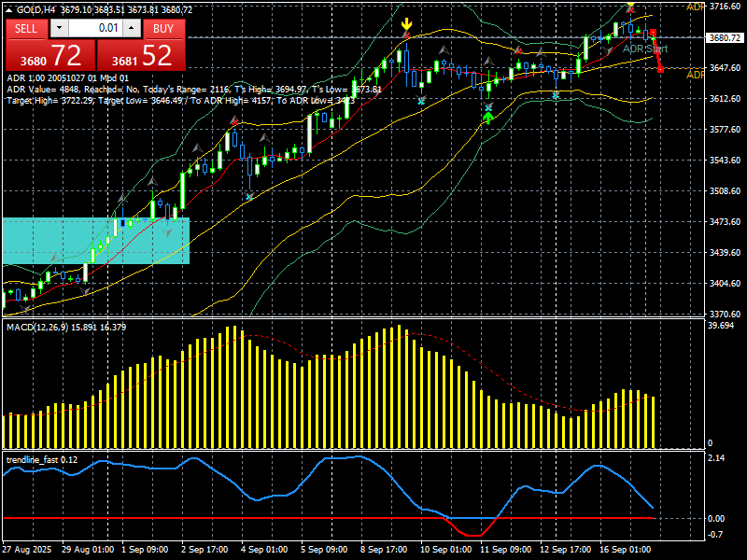The image size is (747, 560).
Task: Decrease lot volume with down arrow
Action: pos(59,28)
